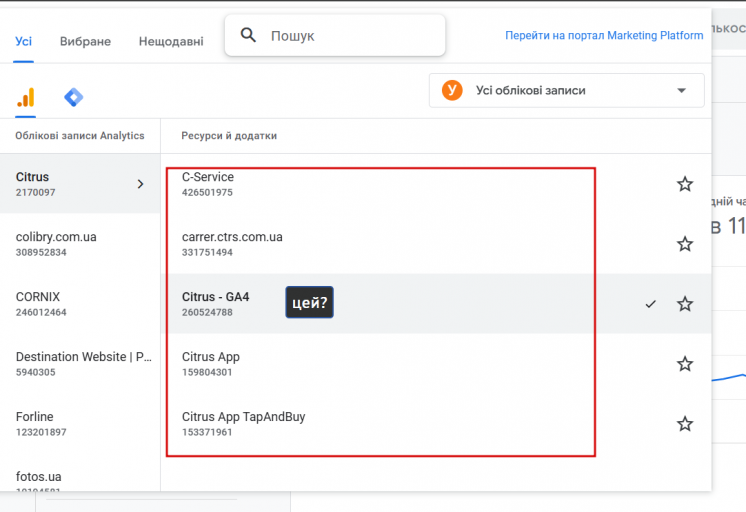Switch to the Tag Manager diamond icon
The width and height of the screenshot is (746, 512).
(73, 97)
